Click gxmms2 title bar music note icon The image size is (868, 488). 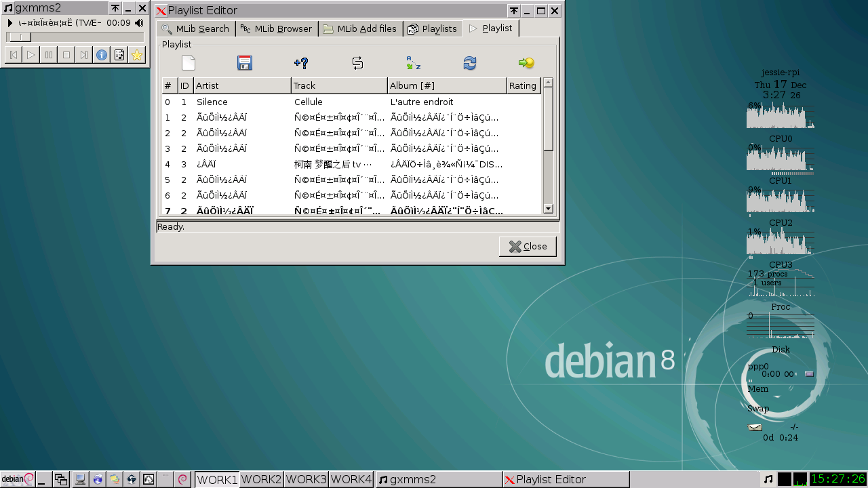(8, 8)
